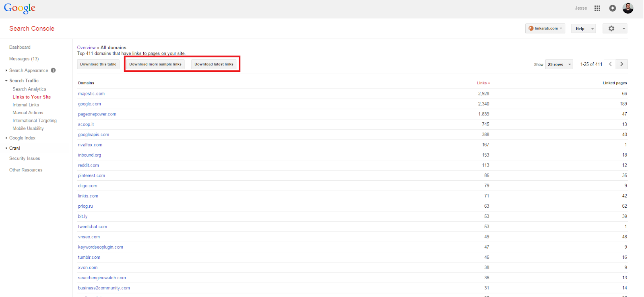Open the Help dropdown
644x297 pixels.
583,29
